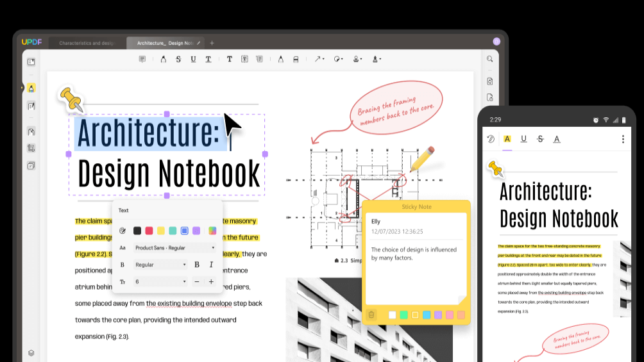Viewport: 644px width, 362px height.
Task: Choose the plain text comment tool
Action: coord(229,59)
